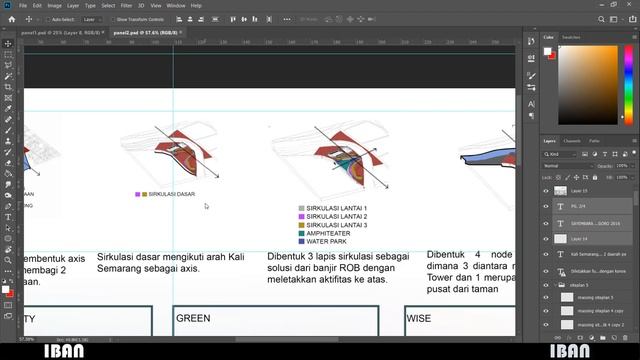
Task: Enable Show Transform Controls checkbox
Action: click(x=113, y=19)
